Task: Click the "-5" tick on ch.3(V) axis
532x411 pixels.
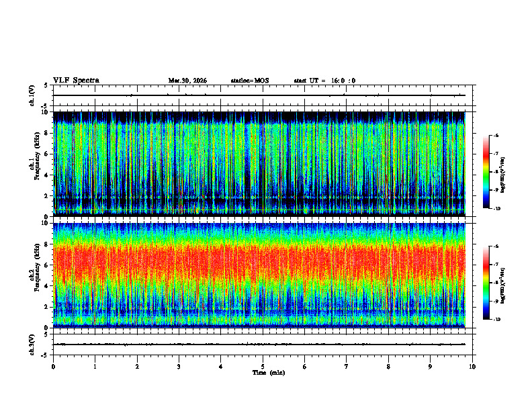Action: (45, 355)
